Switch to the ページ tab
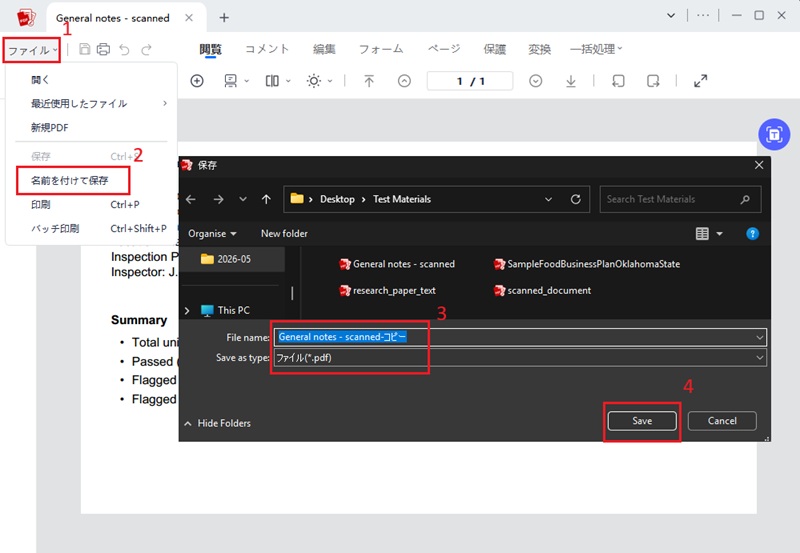The width and height of the screenshot is (800, 553). [444, 49]
